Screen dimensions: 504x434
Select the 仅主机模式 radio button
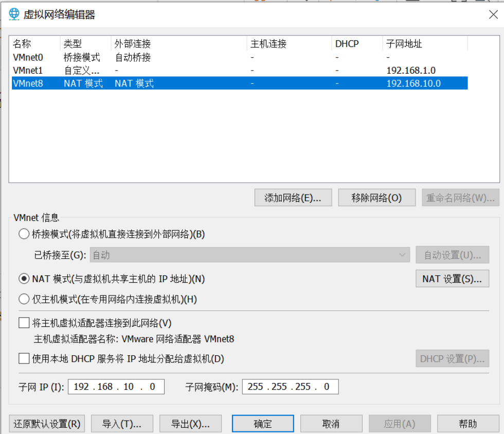tap(24, 299)
